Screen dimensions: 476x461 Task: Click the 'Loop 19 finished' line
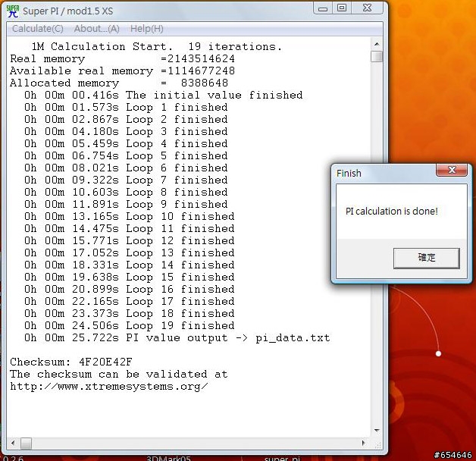coord(130,325)
